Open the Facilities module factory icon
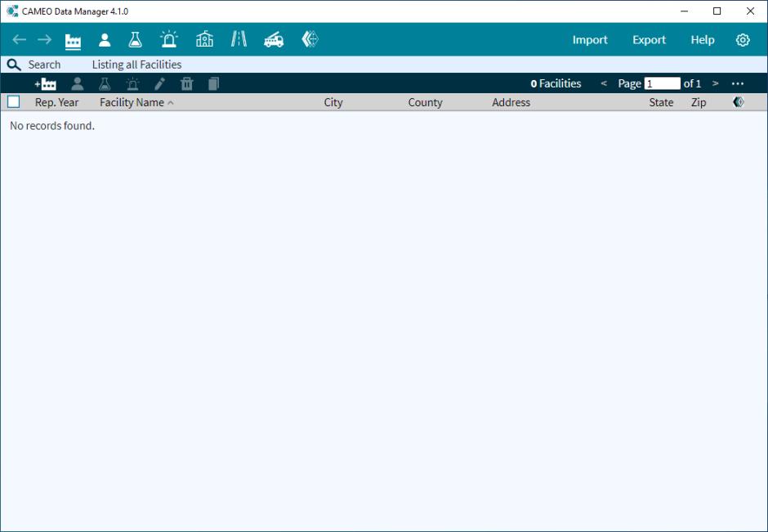This screenshot has height=532, width=768. (x=73, y=41)
